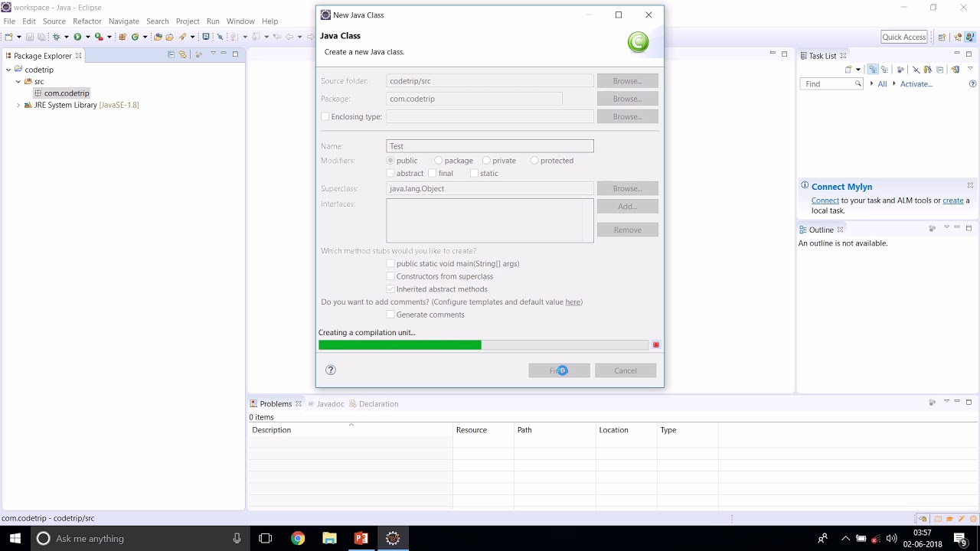Click the Task List help question icon

973,84
